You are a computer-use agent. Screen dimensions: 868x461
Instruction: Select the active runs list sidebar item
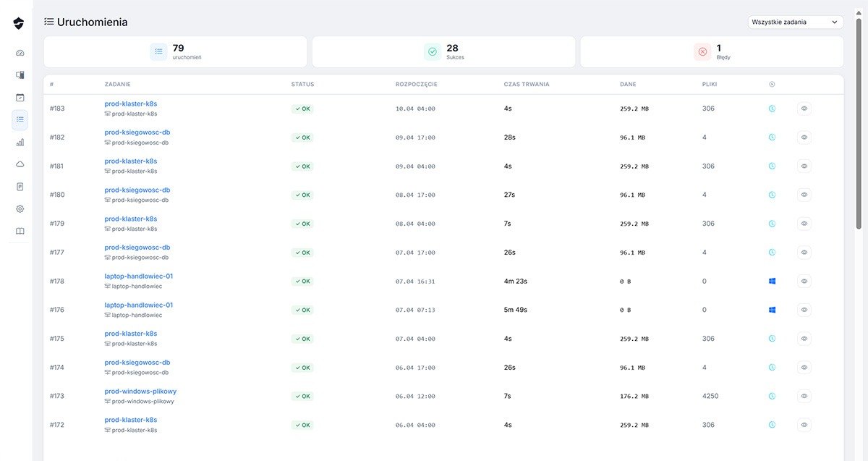click(x=20, y=119)
